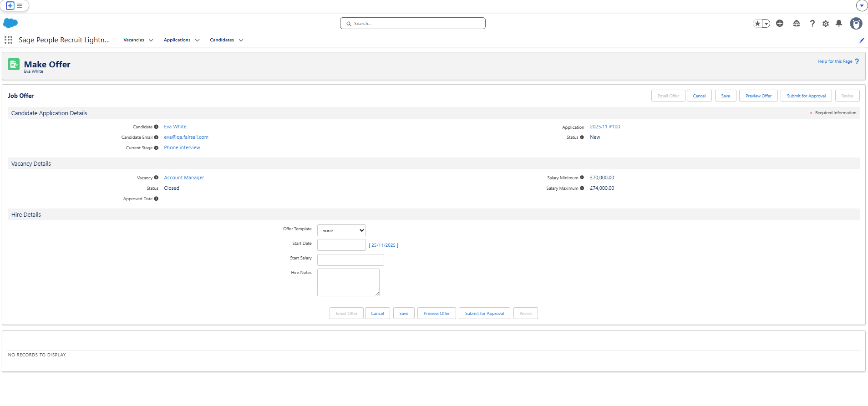Open the Applications tab
The image size is (868, 406).
coord(177,40)
